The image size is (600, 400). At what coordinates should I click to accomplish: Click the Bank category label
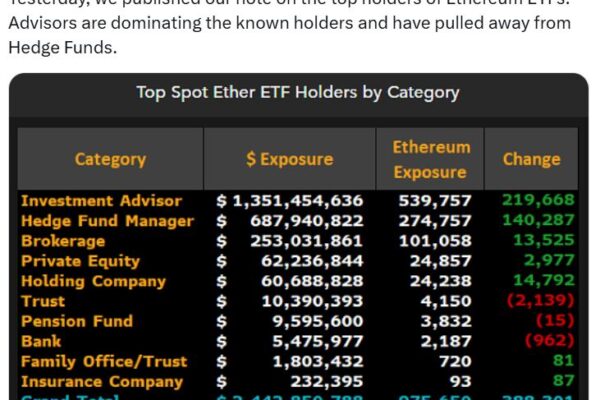click(41, 341)
